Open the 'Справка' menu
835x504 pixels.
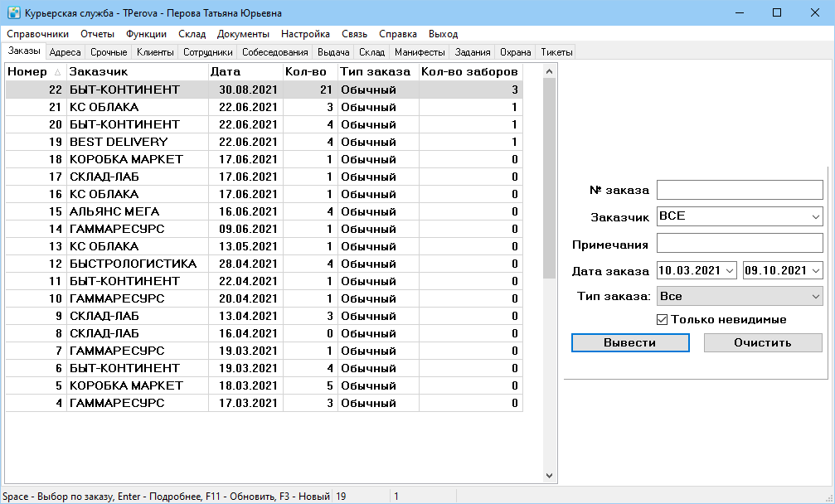tap(398, 34)
